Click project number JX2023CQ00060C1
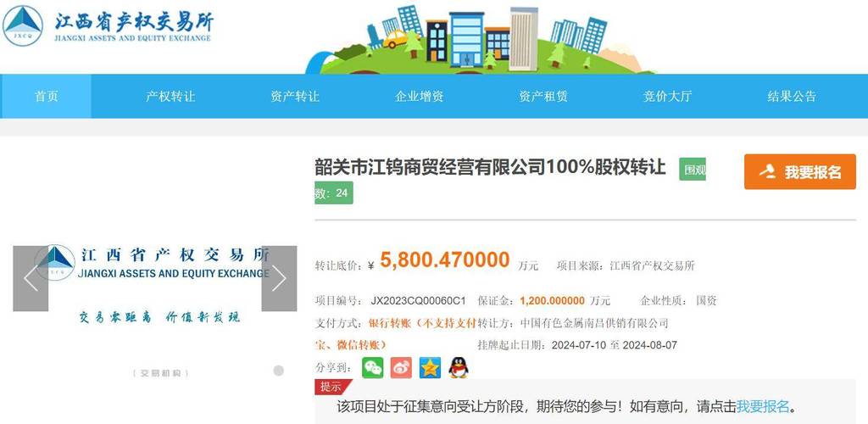 pyautogui.click(x=419, y=301)
